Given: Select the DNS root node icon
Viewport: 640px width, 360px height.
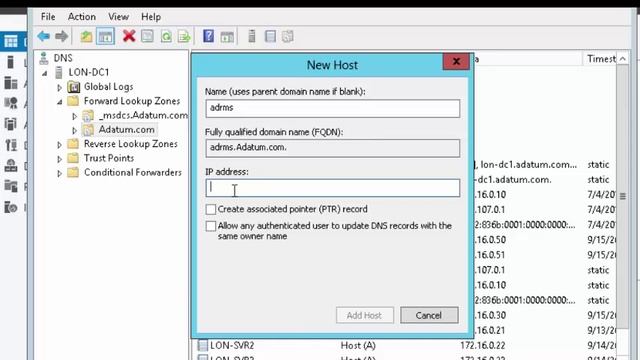Looking at the screenshot, I should tap(44, 58).
